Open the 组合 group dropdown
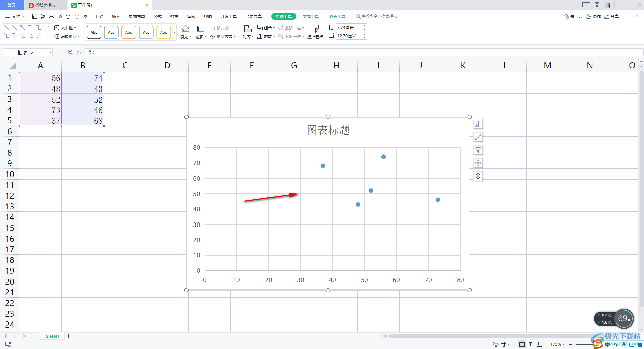 (266, 28)
